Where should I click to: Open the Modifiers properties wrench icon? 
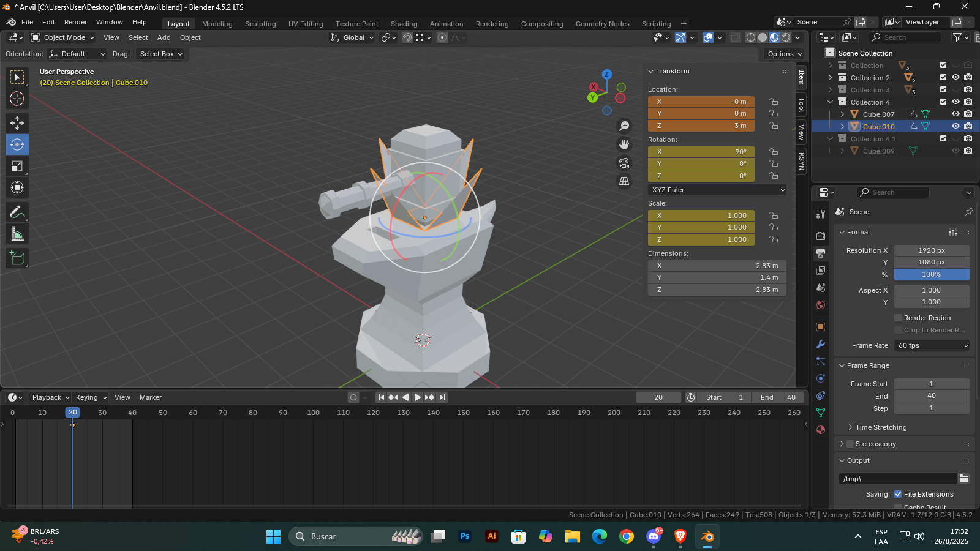(x=821, y=344)
